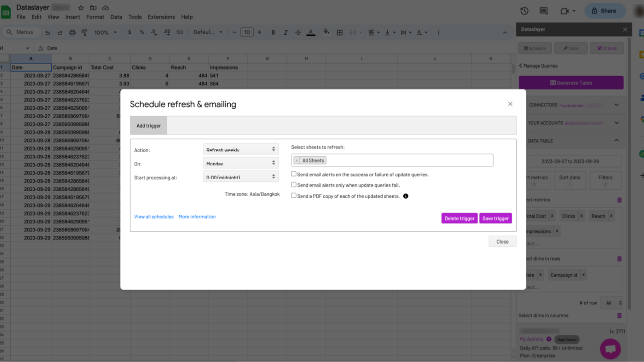Viewport: 644px width, 362px height.
Task: Click the PDF copy info icon
Action: [405, 196]
